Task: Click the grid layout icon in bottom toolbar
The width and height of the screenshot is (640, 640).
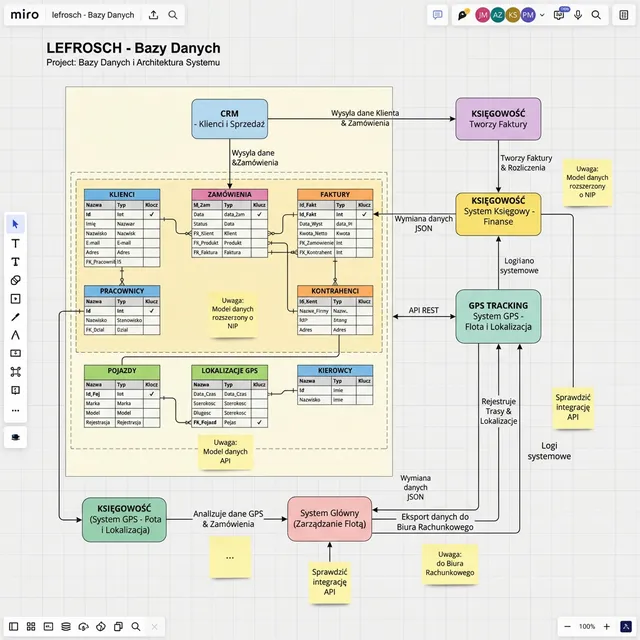Action: (31, 626)
